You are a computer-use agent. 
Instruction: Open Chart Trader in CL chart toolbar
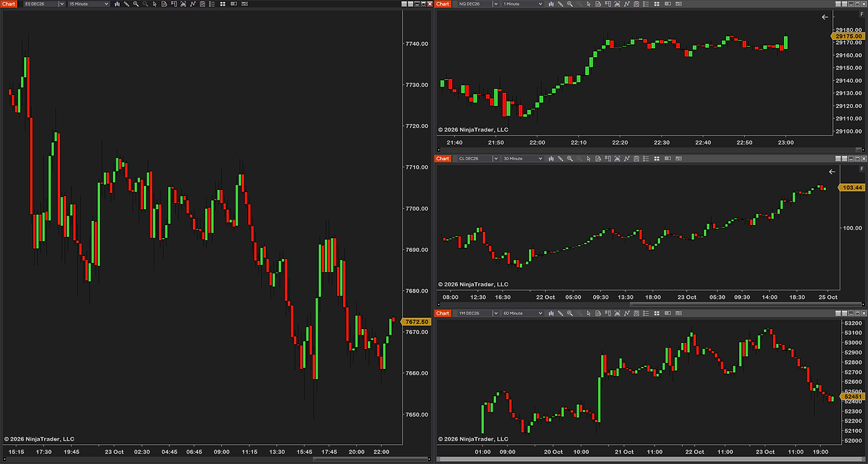tap(608, 158)
